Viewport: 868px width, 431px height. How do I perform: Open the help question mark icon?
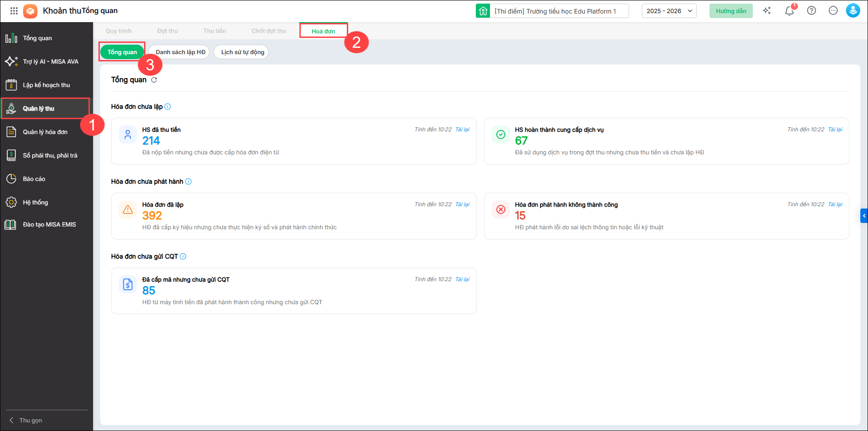coord(812,11)
